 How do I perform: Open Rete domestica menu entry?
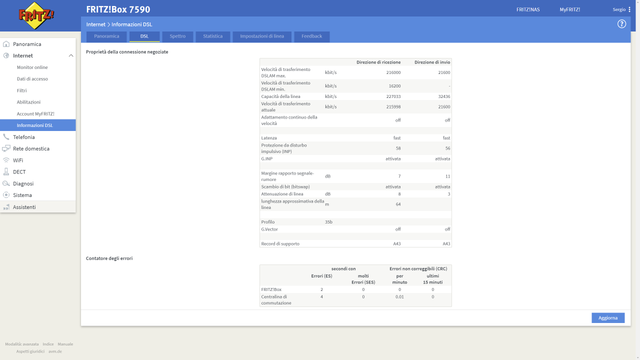click(31, 149)
